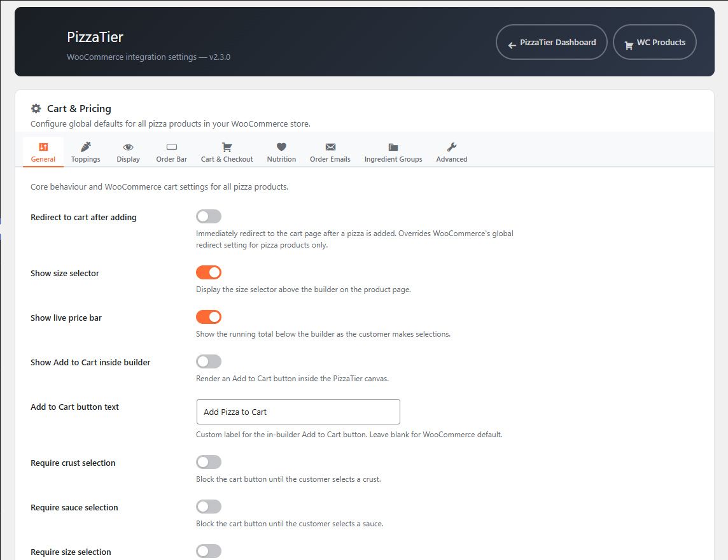Click the wrench icon for Advanced

pyautogui.click(x=452, y=147)
